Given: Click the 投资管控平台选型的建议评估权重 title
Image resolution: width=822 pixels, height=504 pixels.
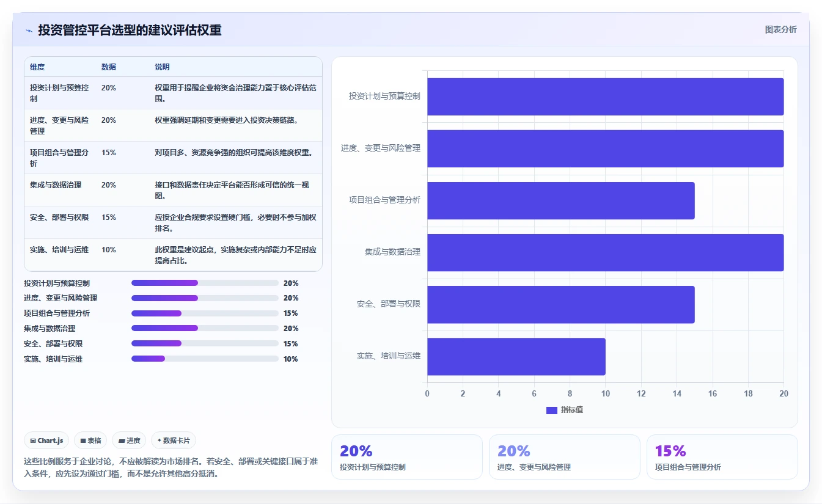Looking at the screenshot, I should click(x=130, y=30).
